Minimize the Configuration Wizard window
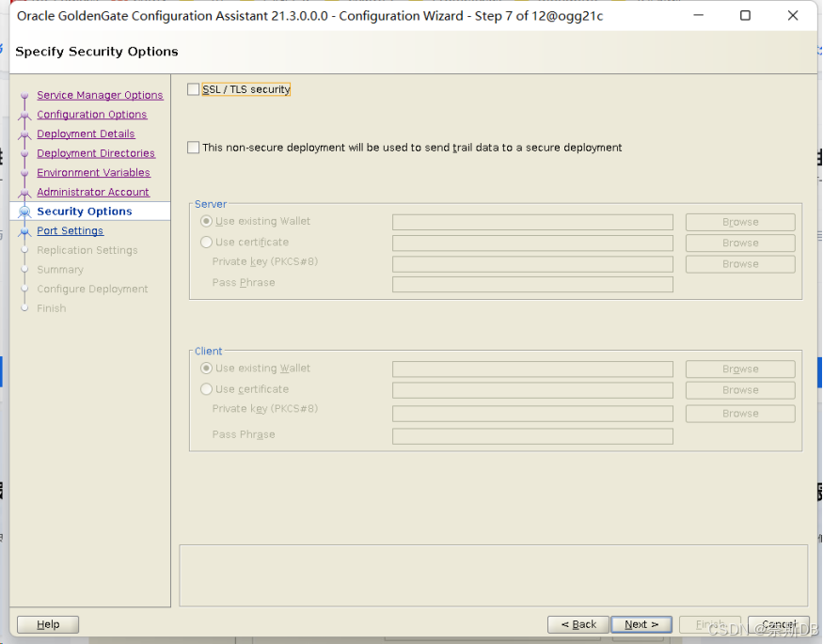The height and width of the screenshot is (644, 823). tap(698, 16)
